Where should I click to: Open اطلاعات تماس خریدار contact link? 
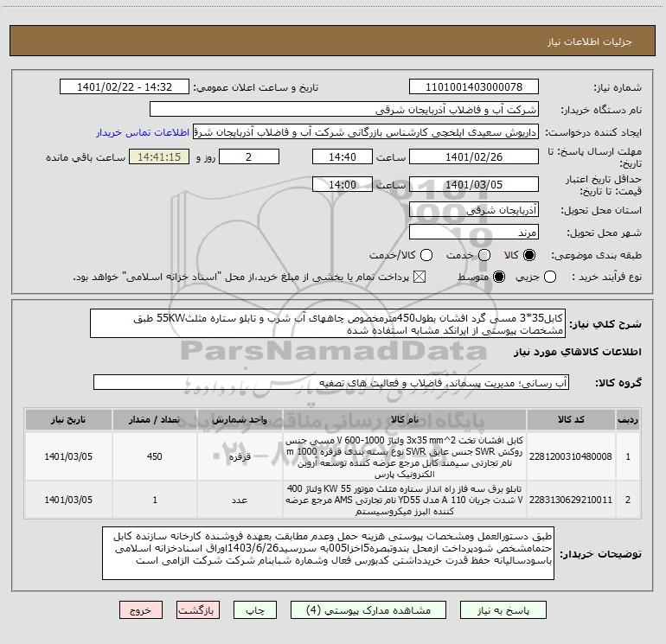143,132
